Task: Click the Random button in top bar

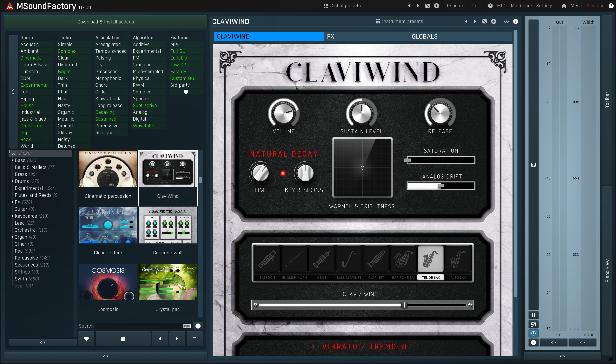Action: pyautogui.click(x=455, y=6)
